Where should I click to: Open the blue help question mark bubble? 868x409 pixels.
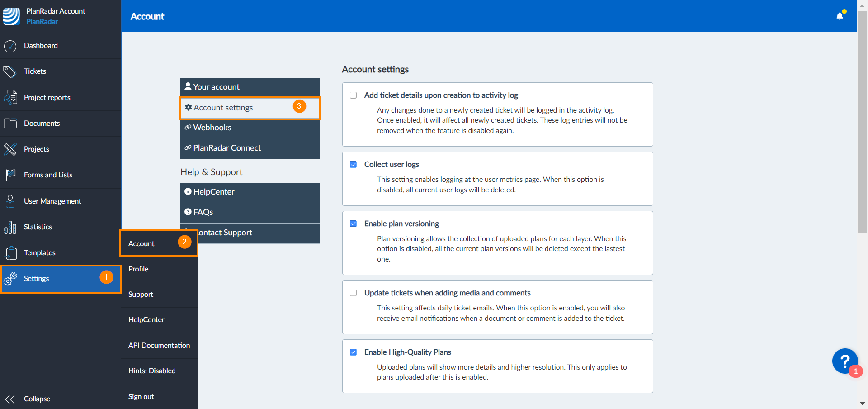click(844, 361)
